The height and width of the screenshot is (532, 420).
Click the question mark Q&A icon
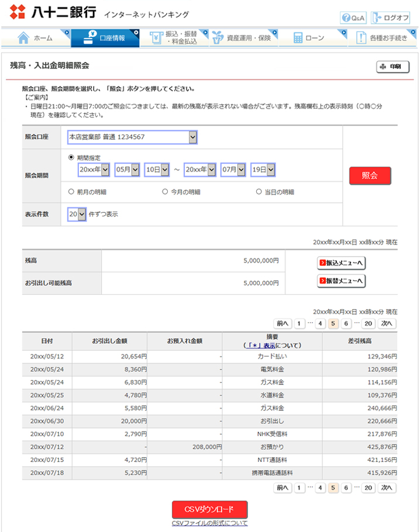(x=346, y=18)
